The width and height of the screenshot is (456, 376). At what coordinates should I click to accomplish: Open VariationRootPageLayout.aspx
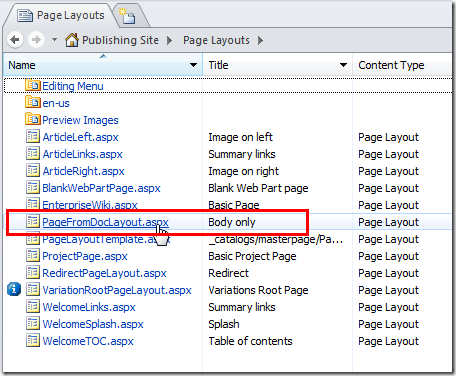[117, 290]
